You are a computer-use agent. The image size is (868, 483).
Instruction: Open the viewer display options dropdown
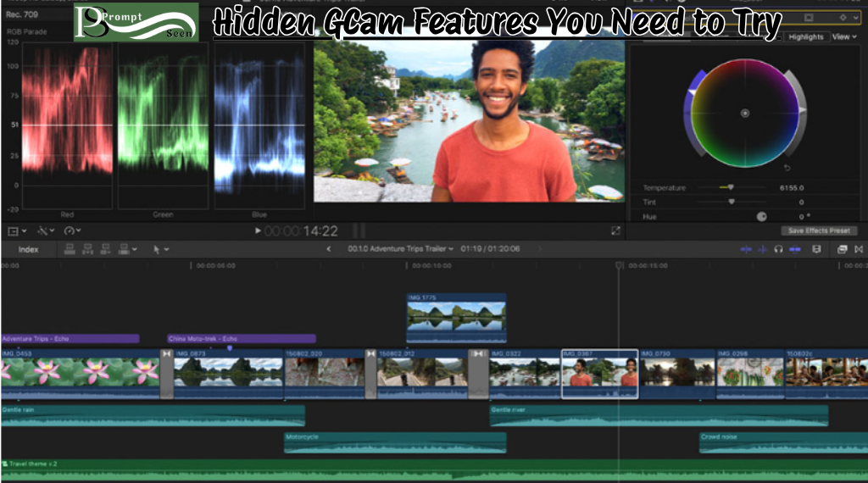pos(16,230)
